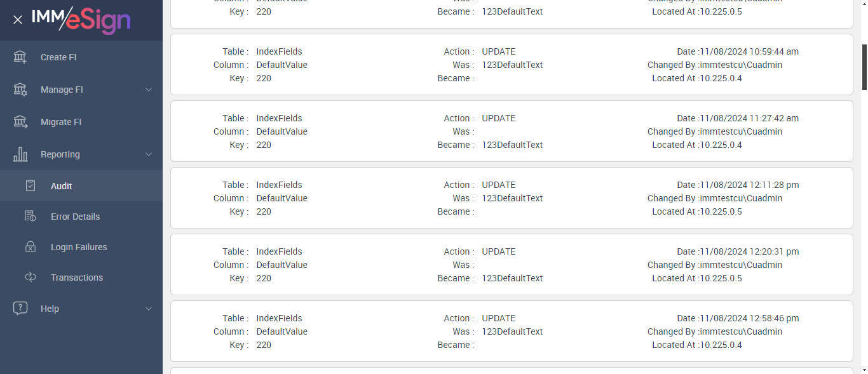Close the sidebar with the X icon

18,20
